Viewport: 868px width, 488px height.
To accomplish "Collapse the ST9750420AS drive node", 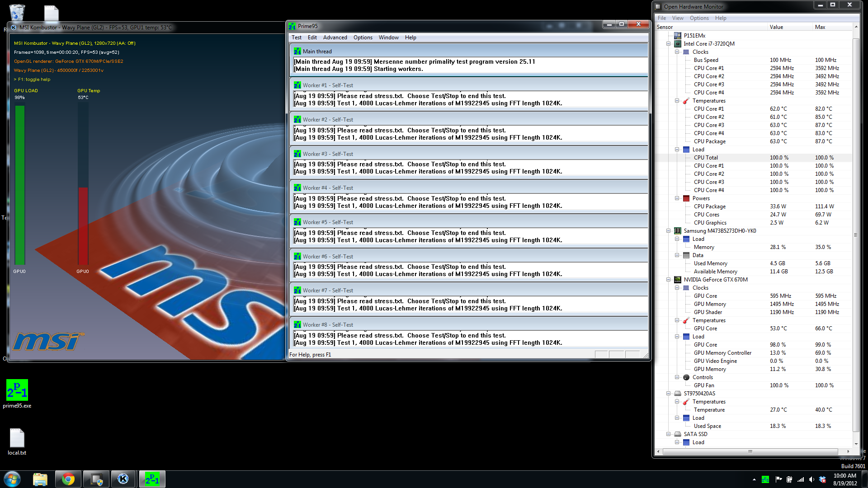I will click(x=668, y=394).
